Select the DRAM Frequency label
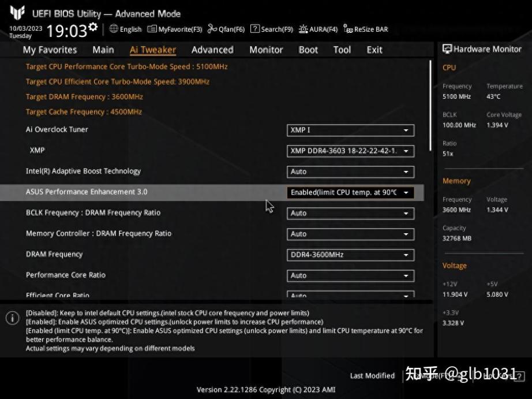This screenshot has height=399, width=532. 54,254
